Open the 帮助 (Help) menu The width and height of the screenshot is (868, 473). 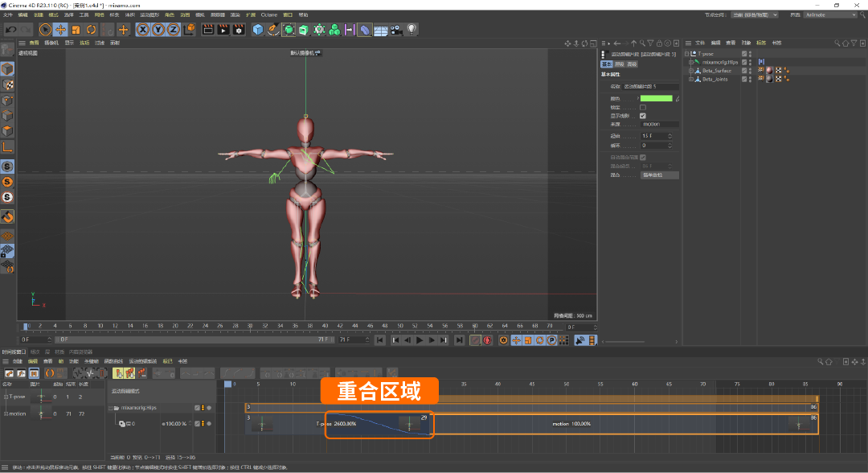pos(303,15)
